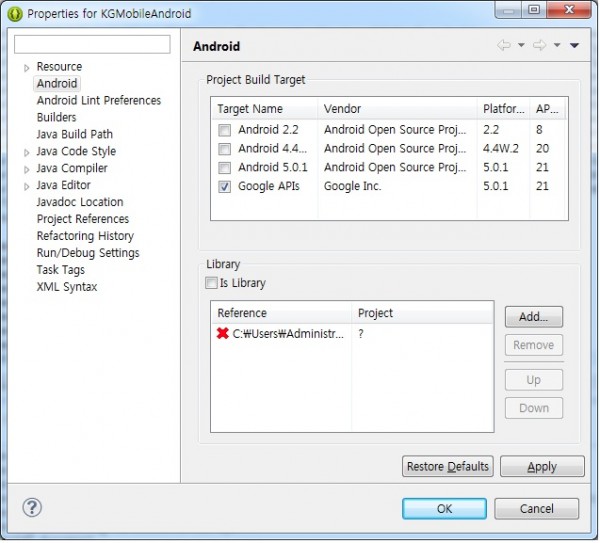Click Android 5.0.1 target name text
600x543 pixels.
coord(272,168)
